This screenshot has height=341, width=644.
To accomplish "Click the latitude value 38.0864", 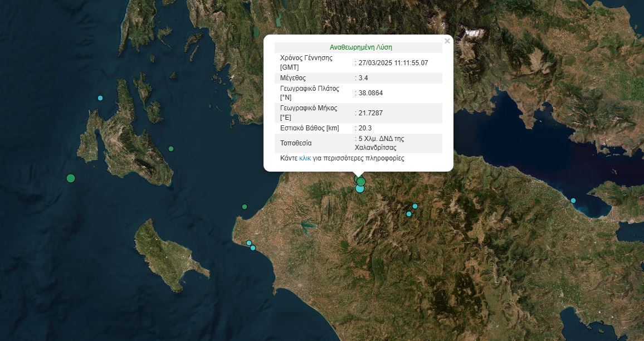I will [370, 93].
